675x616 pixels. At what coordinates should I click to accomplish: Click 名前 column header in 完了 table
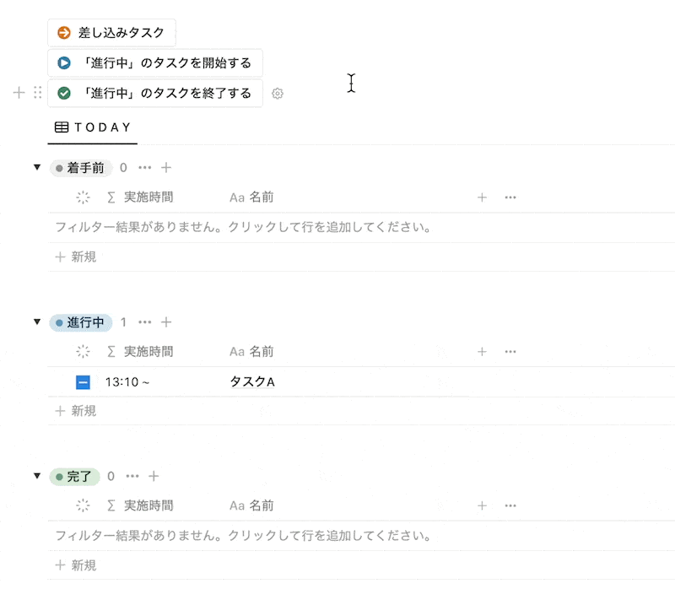[x=251, y=505]
